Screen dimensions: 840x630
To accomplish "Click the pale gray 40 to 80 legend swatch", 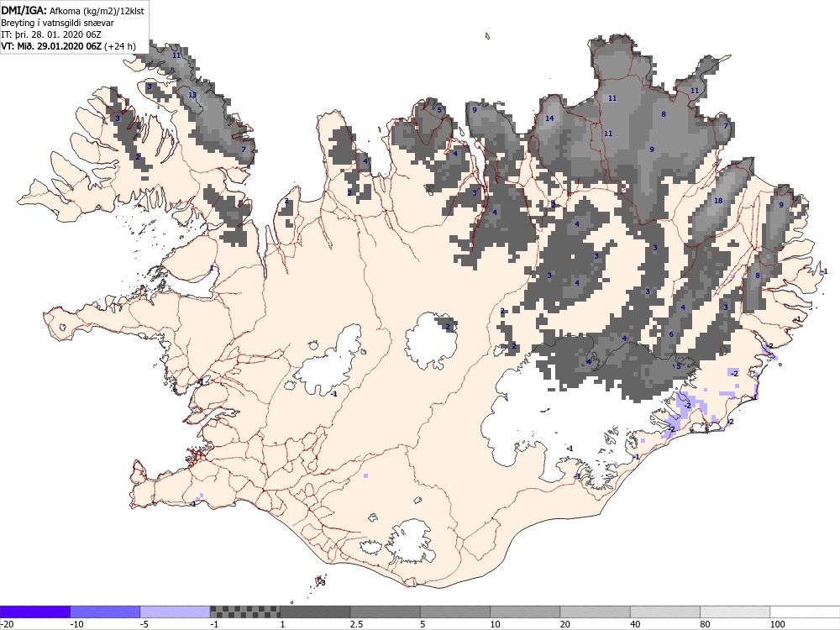I will [665, 612].
